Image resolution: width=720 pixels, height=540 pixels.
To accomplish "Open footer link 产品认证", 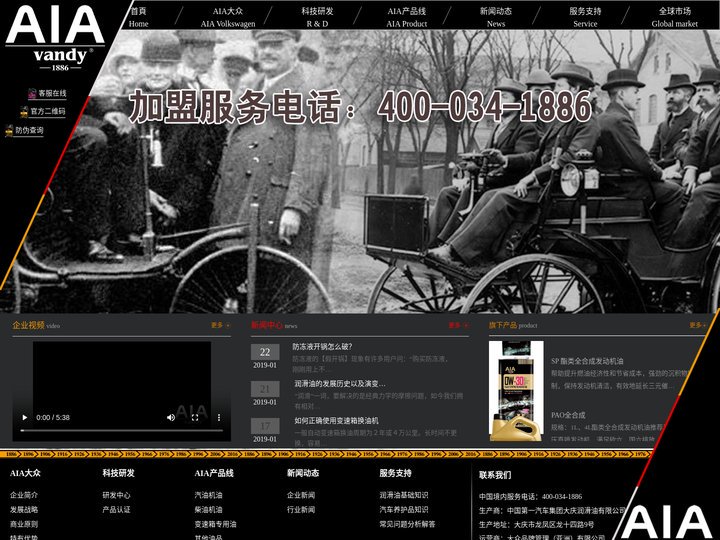I will pos(117,510).
